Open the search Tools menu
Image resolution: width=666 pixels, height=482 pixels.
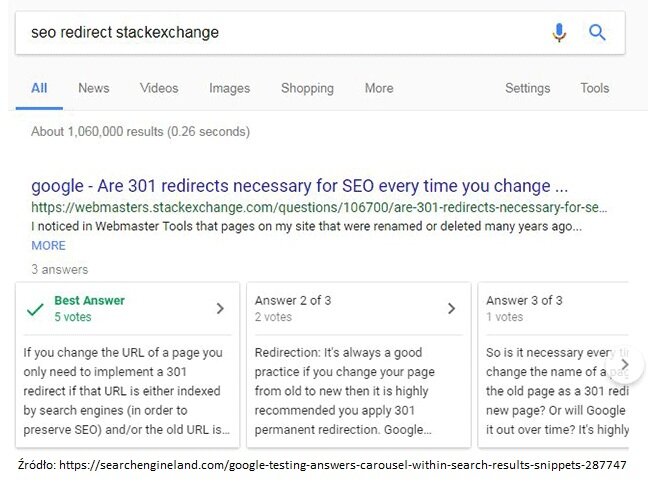click(x=594, y=88)
